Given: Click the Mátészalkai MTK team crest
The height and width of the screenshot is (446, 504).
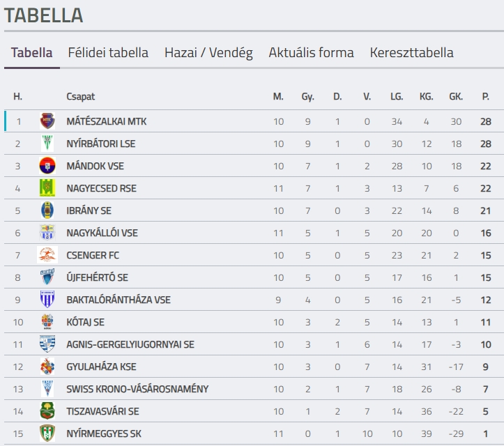Looking at the screenshot, I should click(x=47, y=121).
